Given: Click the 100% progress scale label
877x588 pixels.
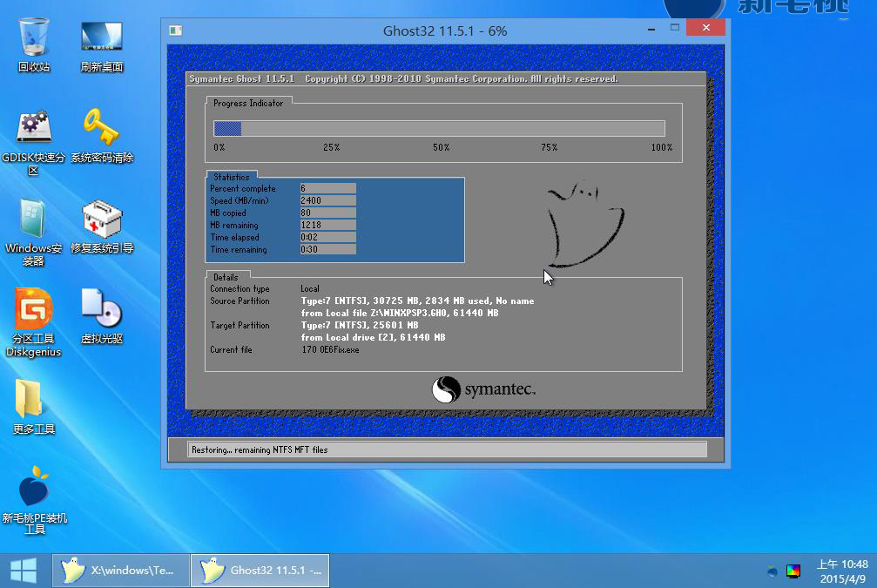Looking at the screenshot, I should point(662,148).
